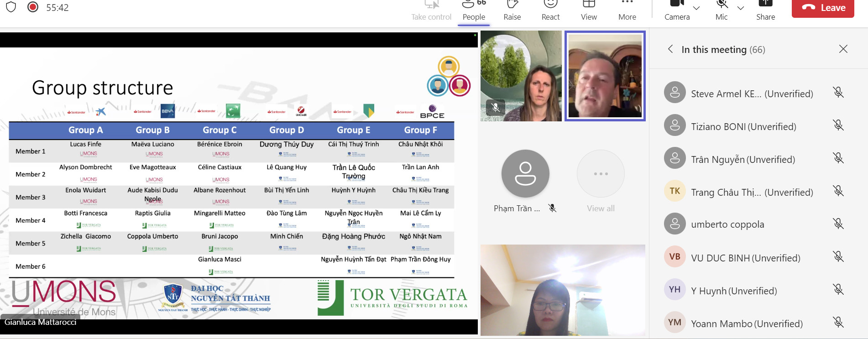Open the View layout options
Image resolution: width=868 pixels, height=339 pixels.
(589, 5)
